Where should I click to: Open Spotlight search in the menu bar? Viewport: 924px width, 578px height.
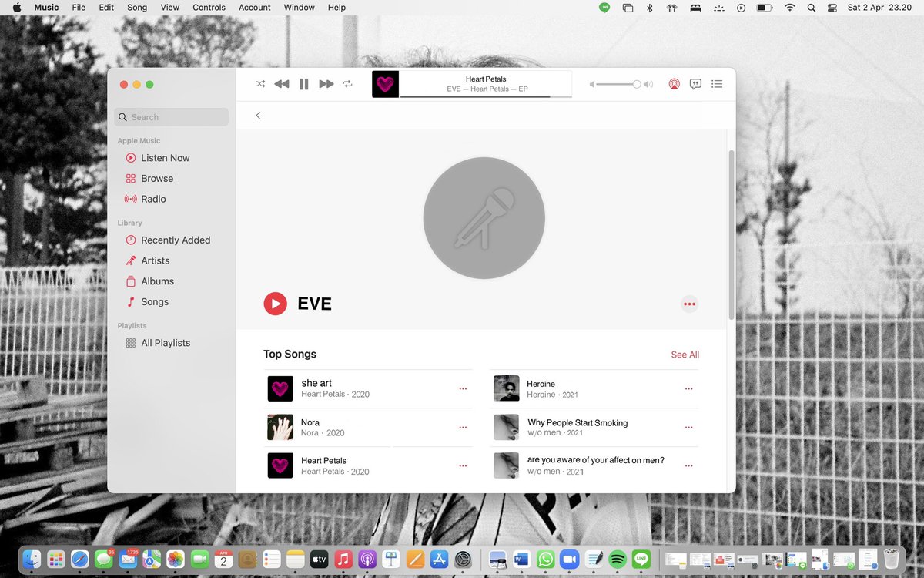[x=812, y=8]
